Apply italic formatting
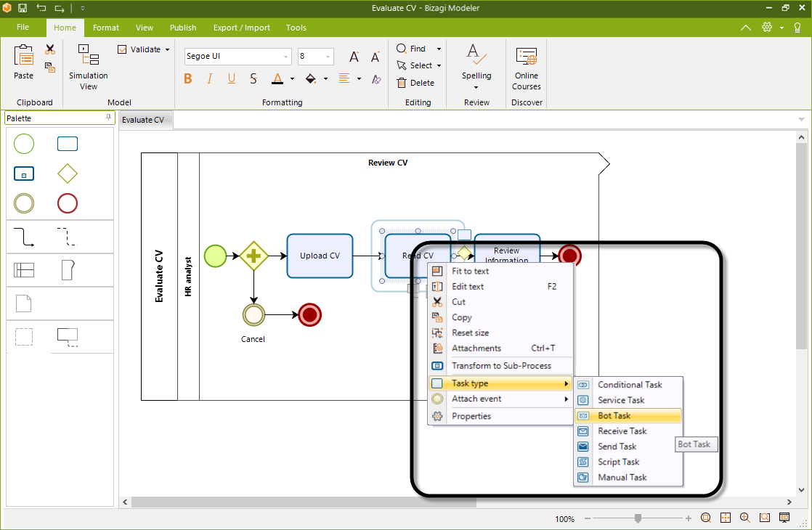 [210, 78]
